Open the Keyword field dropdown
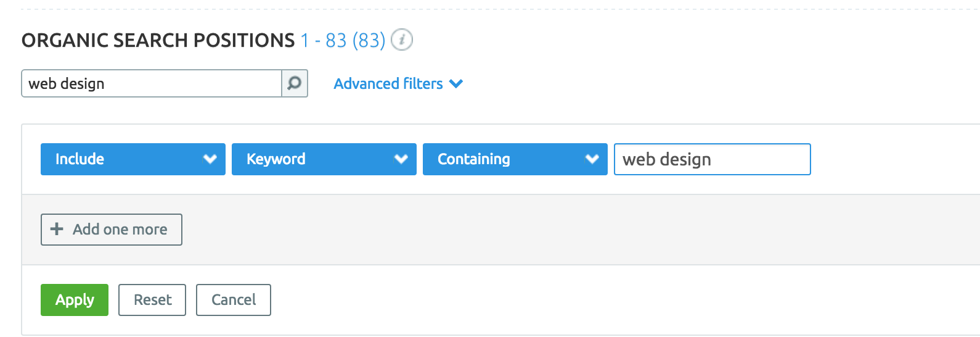Screen dimensions: 980x337 [324, 159]
